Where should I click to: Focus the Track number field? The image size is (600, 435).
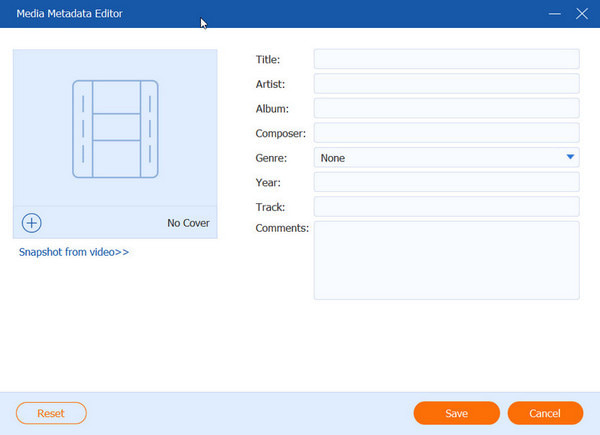coord(446,207)
